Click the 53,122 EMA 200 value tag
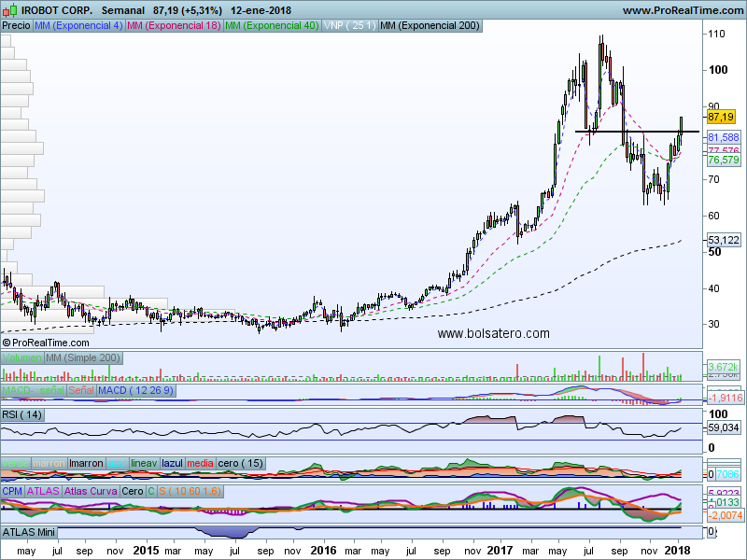 [723, 240]
